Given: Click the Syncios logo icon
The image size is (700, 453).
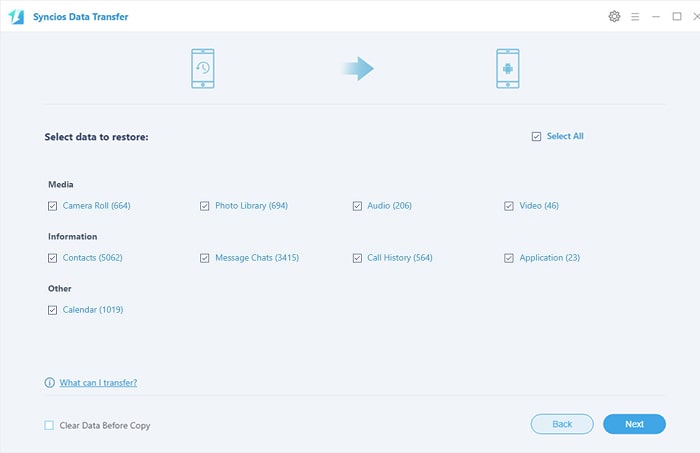Looking at the screenshot, I should tap(16, 17).
